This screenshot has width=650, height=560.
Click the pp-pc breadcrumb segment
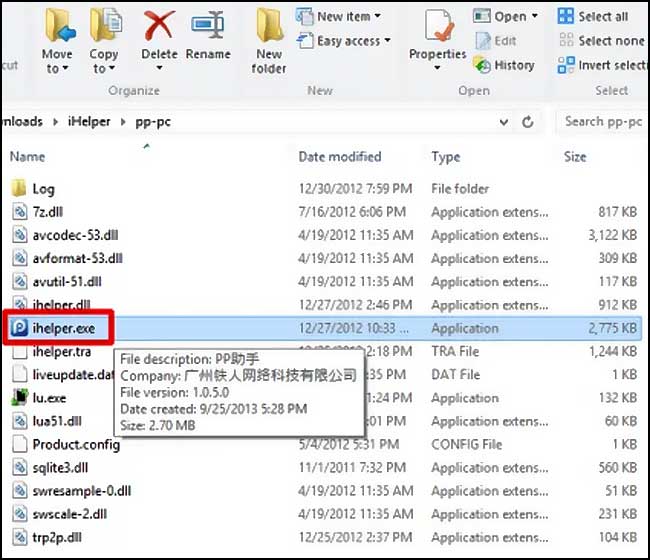tap(153, 122)
